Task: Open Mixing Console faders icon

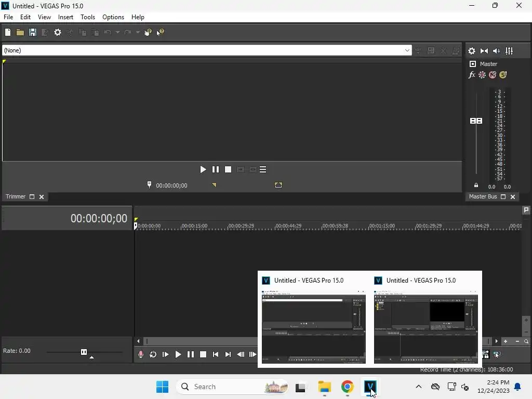Action: 509,51
